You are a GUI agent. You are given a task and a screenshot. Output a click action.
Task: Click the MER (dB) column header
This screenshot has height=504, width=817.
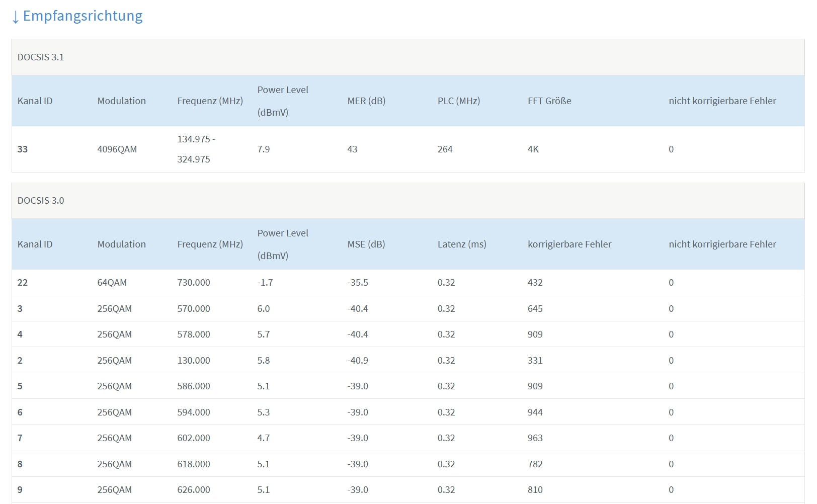pos(366,101)
